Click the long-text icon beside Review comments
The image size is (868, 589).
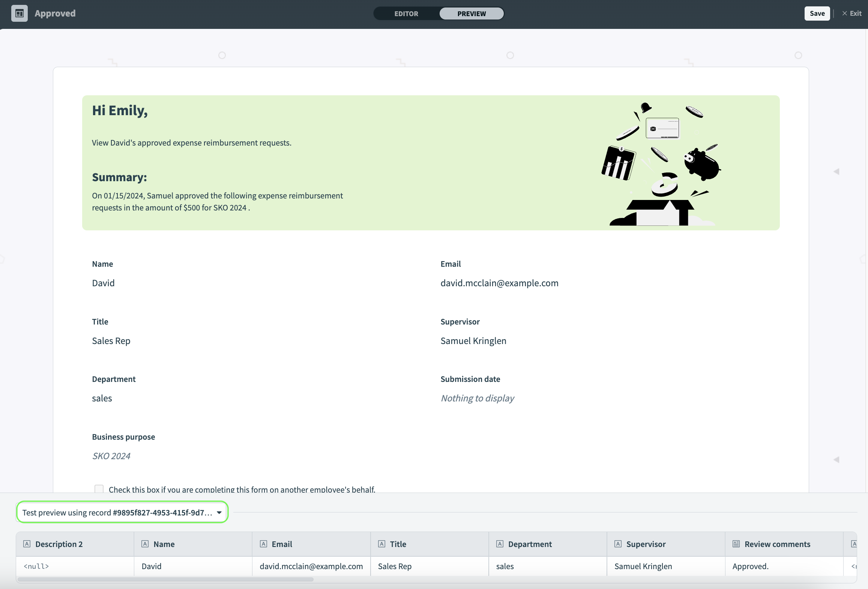[735, 544]
